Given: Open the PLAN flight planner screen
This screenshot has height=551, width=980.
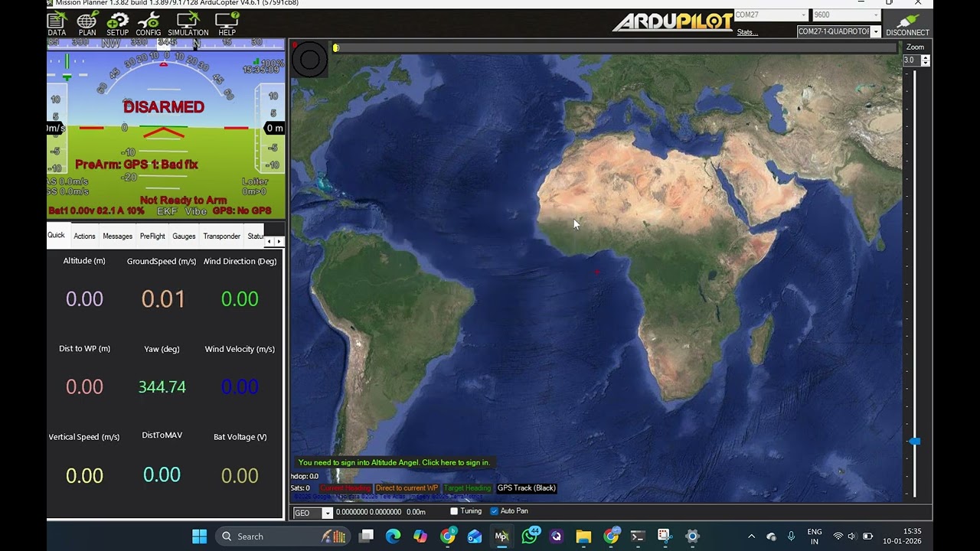Looking at the screenshot, I should 87,24.
